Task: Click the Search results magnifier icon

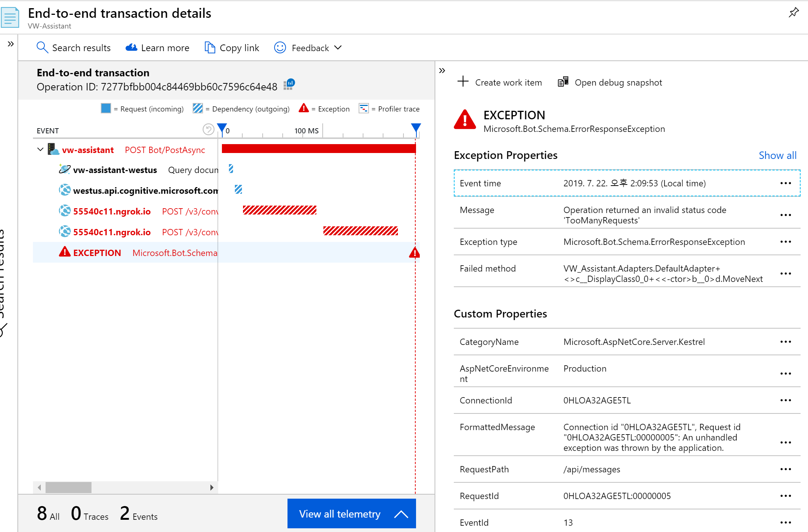Action: (42, 47)
